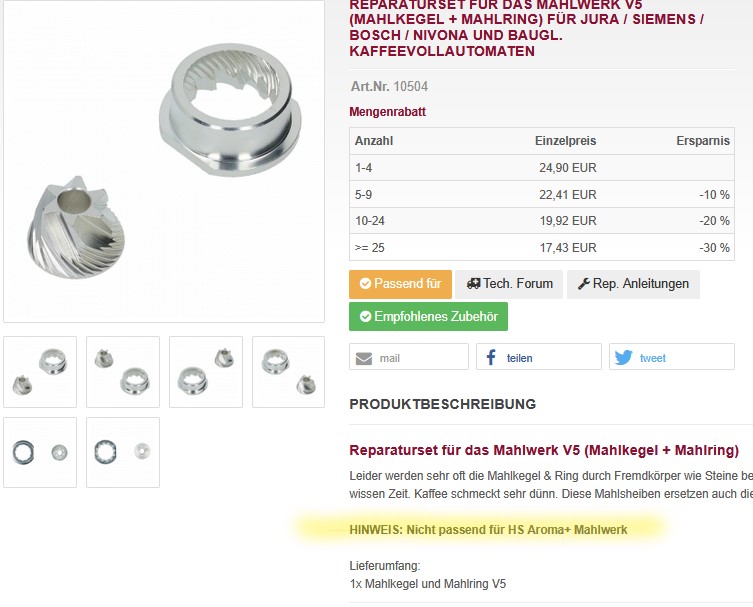Click wrench icon beside Rep. Anleitungen
This screenshot has height=607, width=753.
pos(583,284)
